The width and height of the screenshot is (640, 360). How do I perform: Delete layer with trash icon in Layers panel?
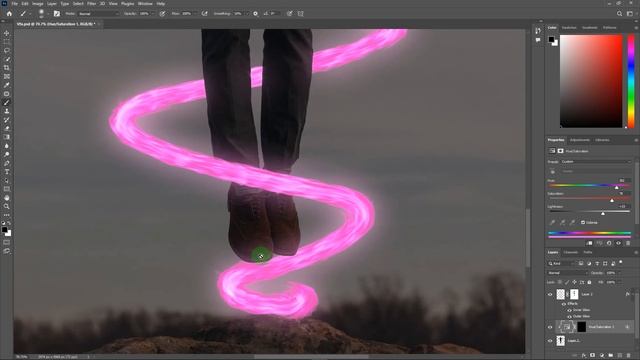point(628,356)
